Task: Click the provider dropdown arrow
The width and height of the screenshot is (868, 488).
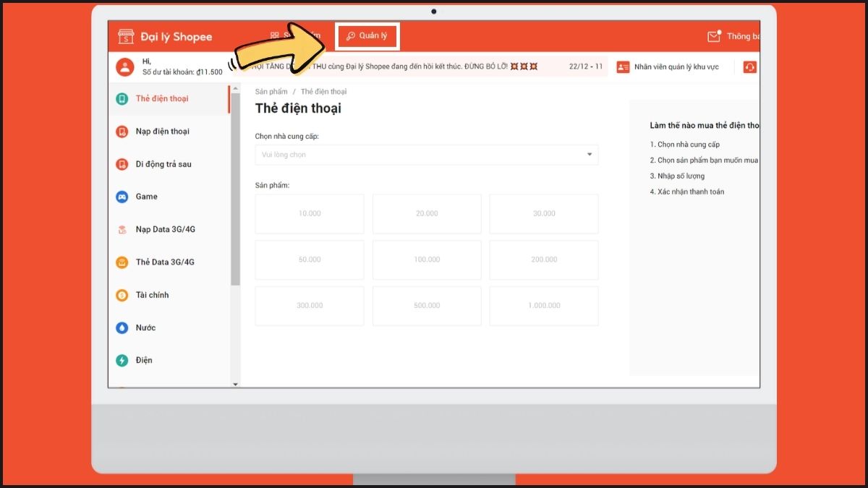Action: coord(589,155)
